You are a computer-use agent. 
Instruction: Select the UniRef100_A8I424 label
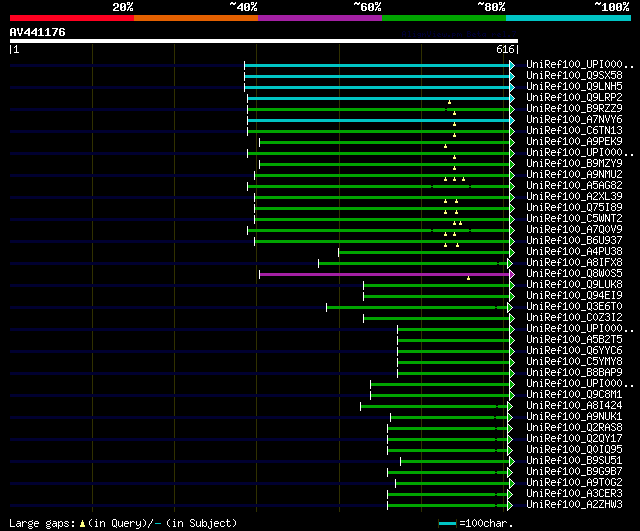(x=574, y=406)
